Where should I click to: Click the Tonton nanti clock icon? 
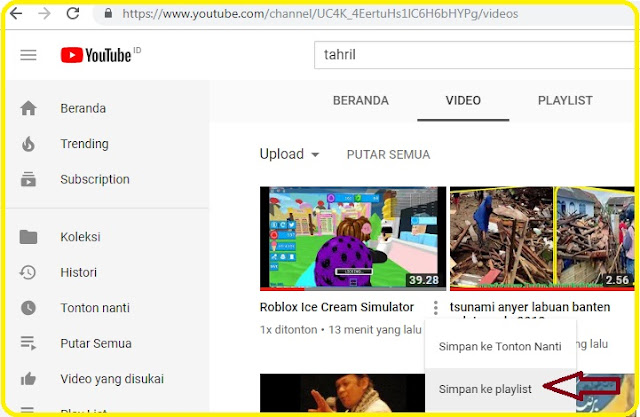[x=28, y=308]
